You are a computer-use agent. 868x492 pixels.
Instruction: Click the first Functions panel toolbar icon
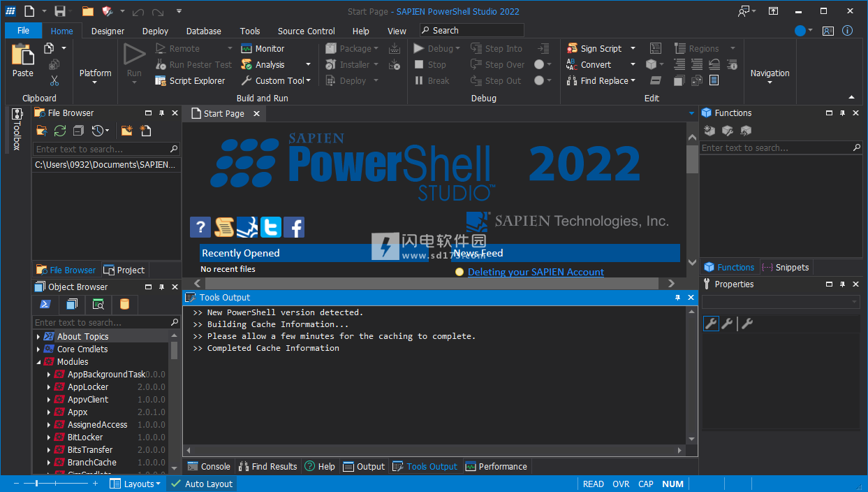[x=709, y=131]
